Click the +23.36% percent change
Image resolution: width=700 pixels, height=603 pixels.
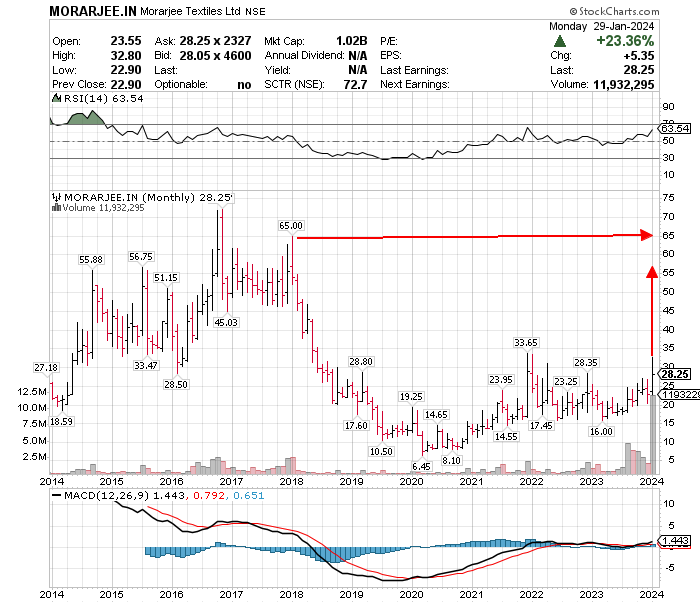[x=625, y=41]
